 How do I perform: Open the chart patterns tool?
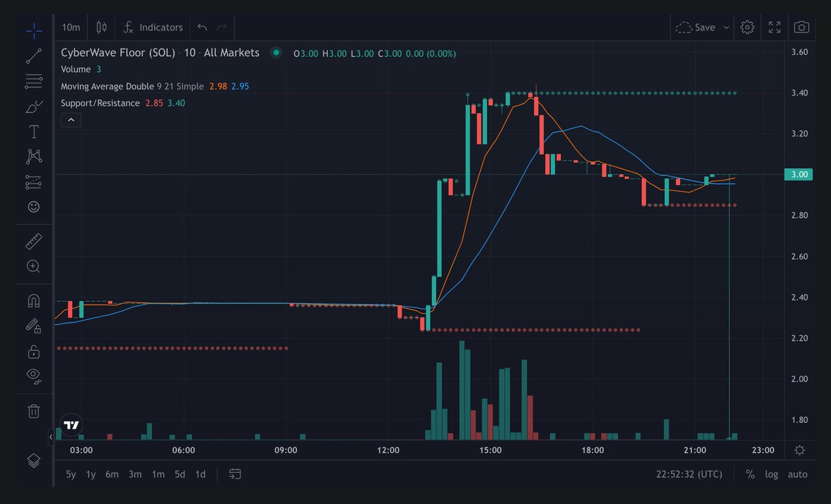[x=33, y=156]
